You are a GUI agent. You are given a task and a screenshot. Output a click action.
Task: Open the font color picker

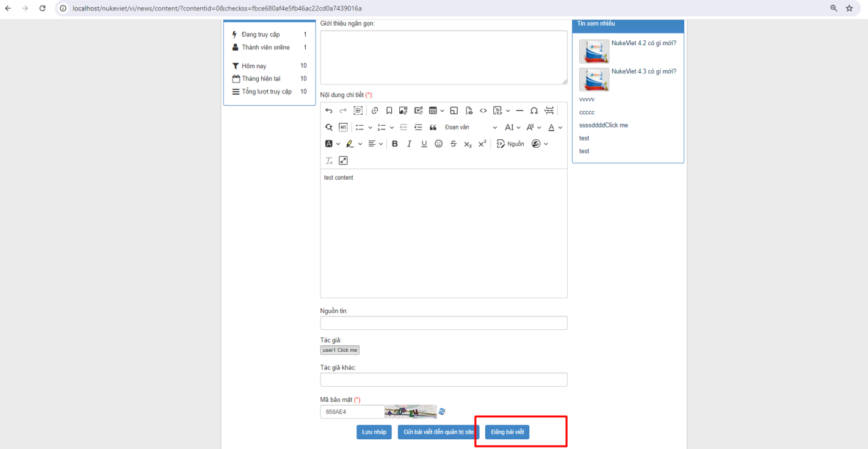coord(554,127)
